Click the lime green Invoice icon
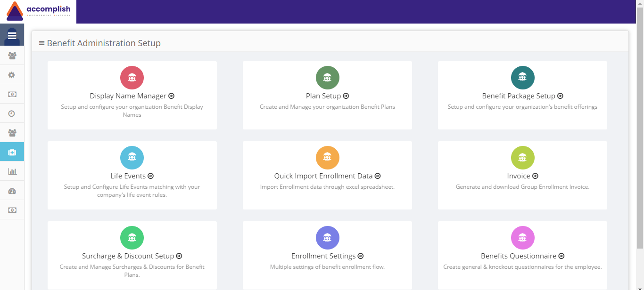This screenshot has width=644, height=290. (x=522, y=158)
